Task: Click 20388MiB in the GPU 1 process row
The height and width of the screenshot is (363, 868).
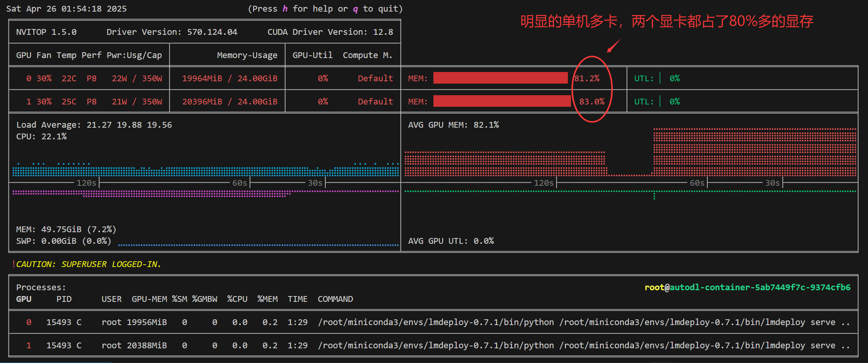Action: click(x=147, y=345)
